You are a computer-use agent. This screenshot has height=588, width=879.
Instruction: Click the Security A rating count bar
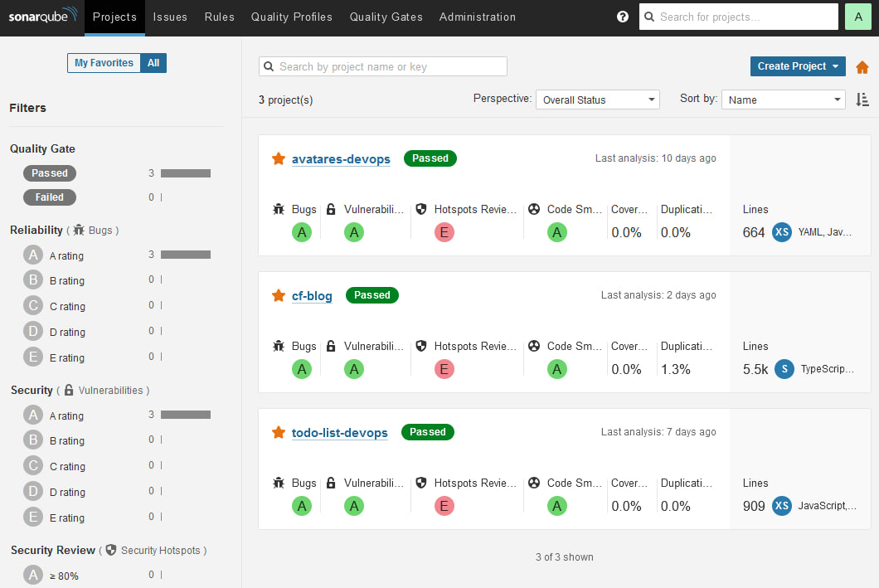[186, 415]
